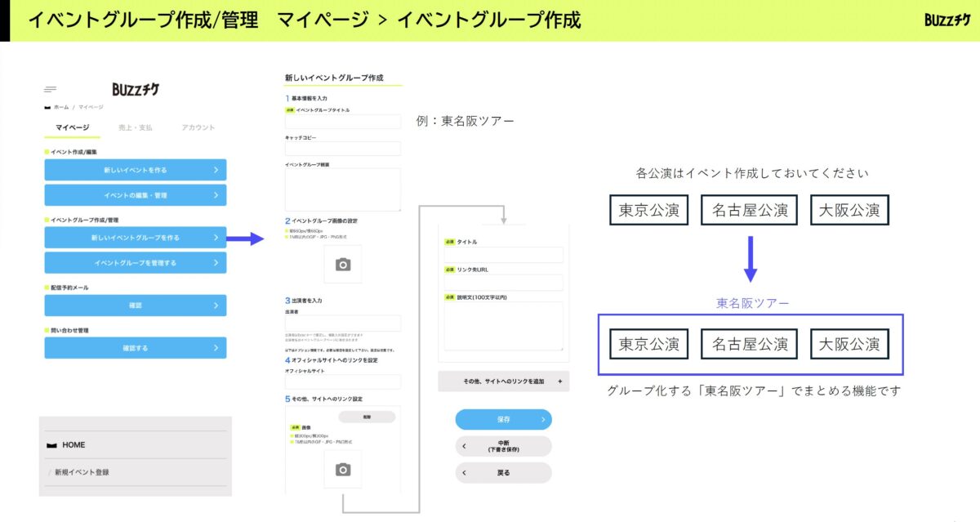The image size is (980, 522).
Task: Click the camera icon for event group image
Action: 343,264
